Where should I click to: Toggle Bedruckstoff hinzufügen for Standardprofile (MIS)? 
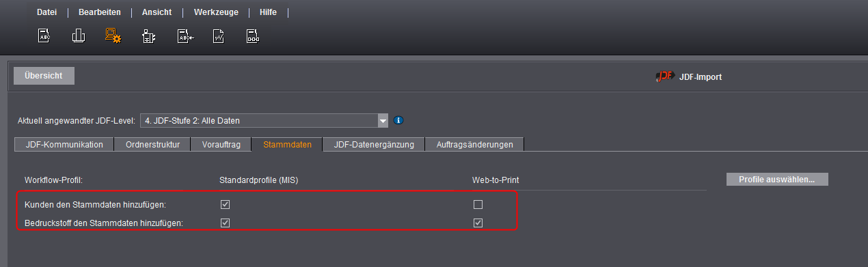coord(225,222)
